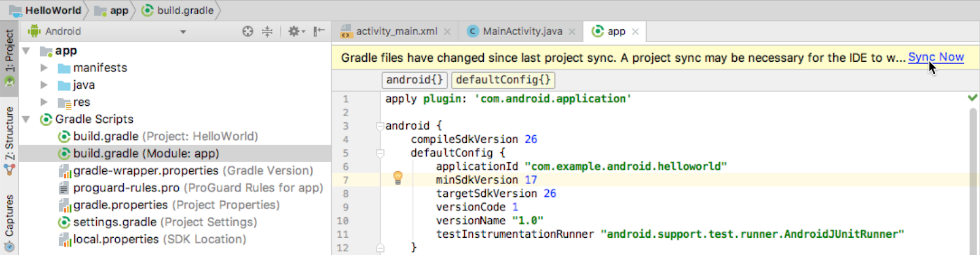
Task: Close the activity_main.xml editor tab
Action: click(x=447, y=32)
